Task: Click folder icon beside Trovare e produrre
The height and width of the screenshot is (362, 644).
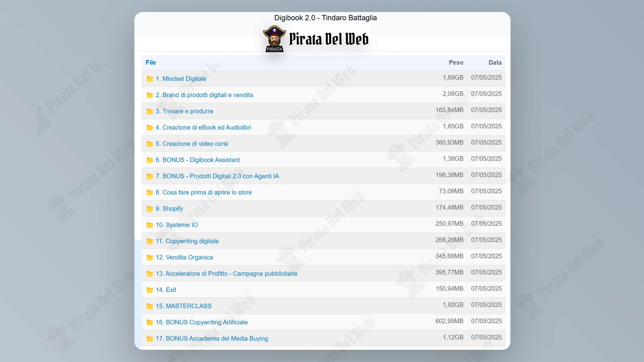Action: (149, 111)
